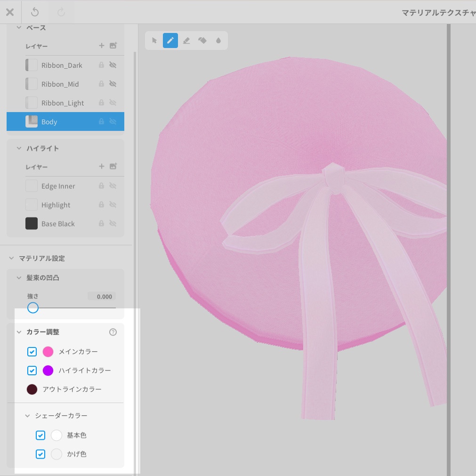Add a new layer with the plus icon
This screenshot has width=476, height=476.
101,46
